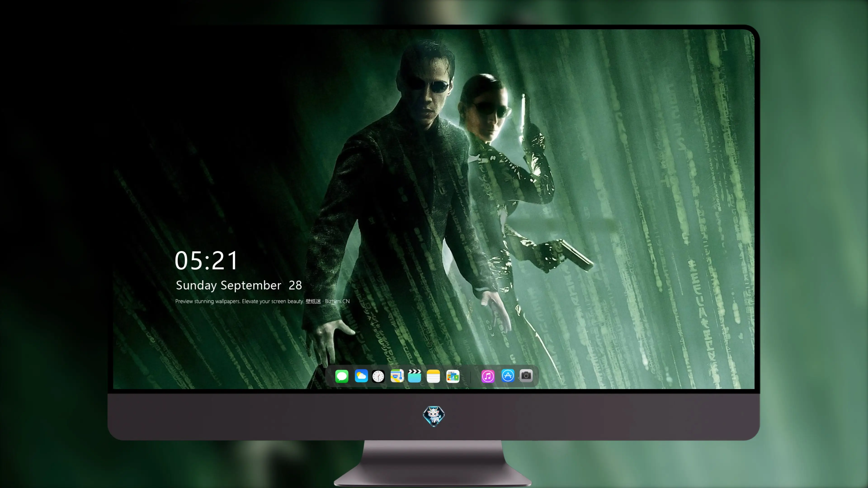The width and height of the screenshot is (868, 488).
Task: Open the Maps app in the dock
Action: pos(397,376)
